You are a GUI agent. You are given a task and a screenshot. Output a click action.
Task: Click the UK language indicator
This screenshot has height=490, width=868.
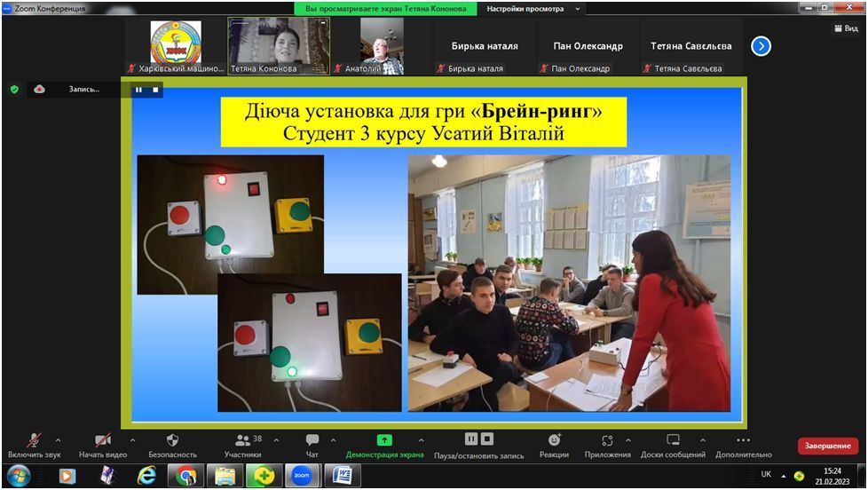766,475
